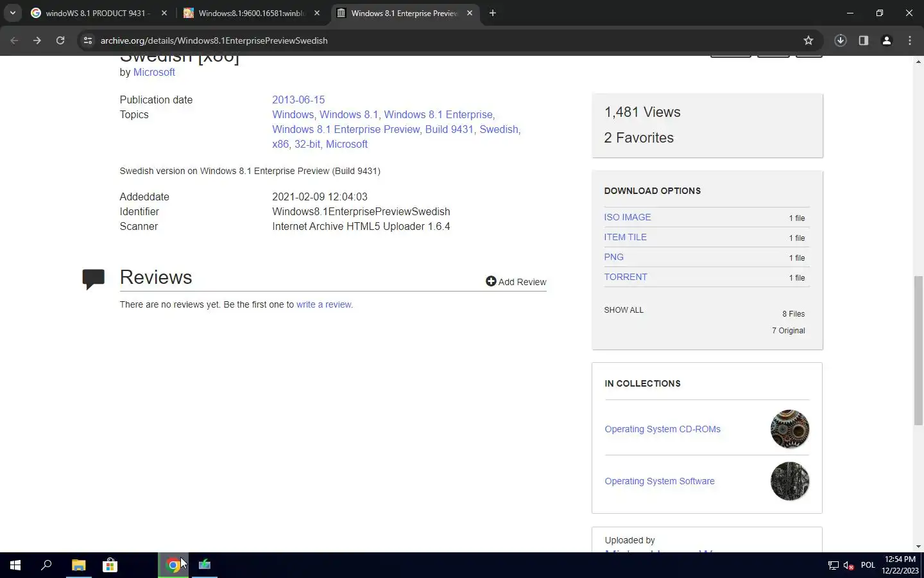The width and height of the screenshot is (924, 578).
Task: Open site information icon in address bar
Action: (88, 40)
